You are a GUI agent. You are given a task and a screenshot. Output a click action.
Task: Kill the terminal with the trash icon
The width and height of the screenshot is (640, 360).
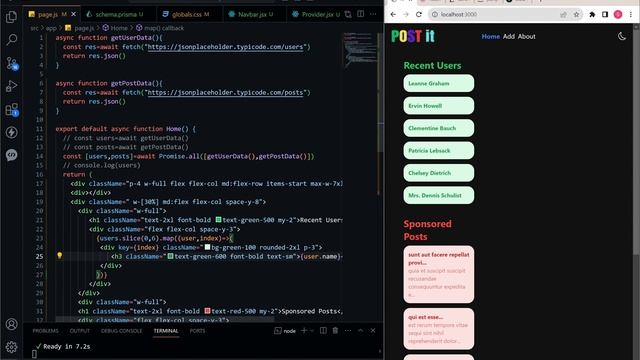(x=335, y=331)
